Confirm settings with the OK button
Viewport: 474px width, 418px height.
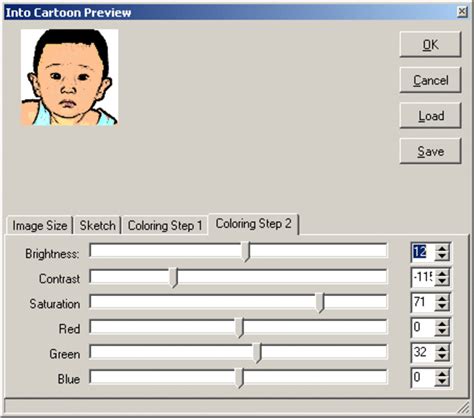pos(430,44)
